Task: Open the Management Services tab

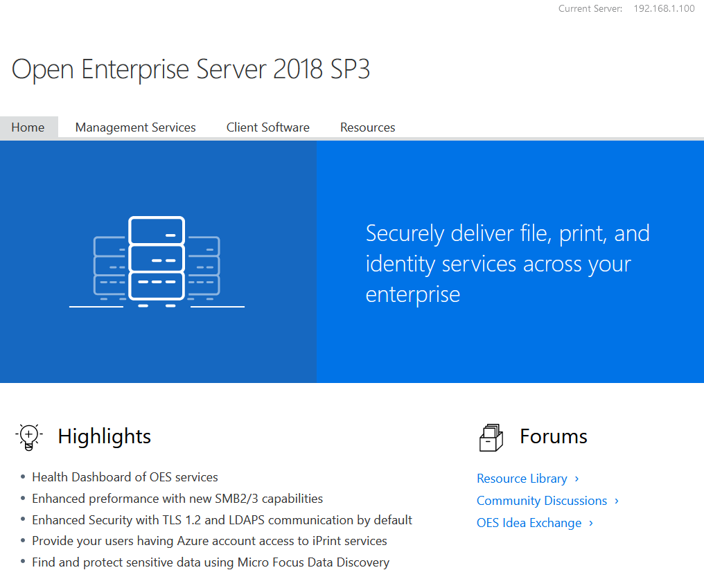Action: pos(135,127)
